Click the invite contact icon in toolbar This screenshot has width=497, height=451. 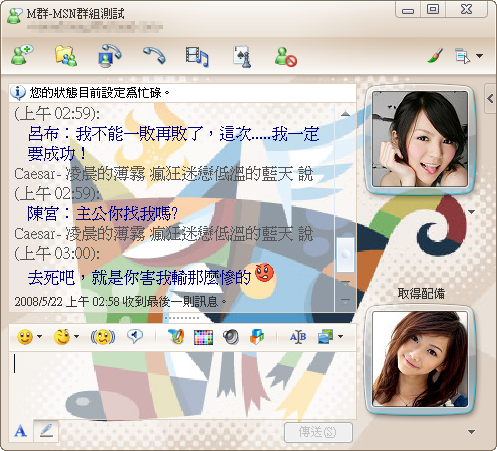(22, 55)
